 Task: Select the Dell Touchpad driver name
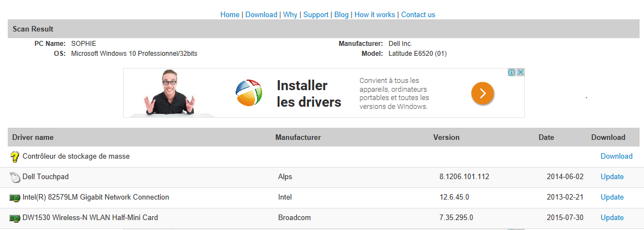46,177
